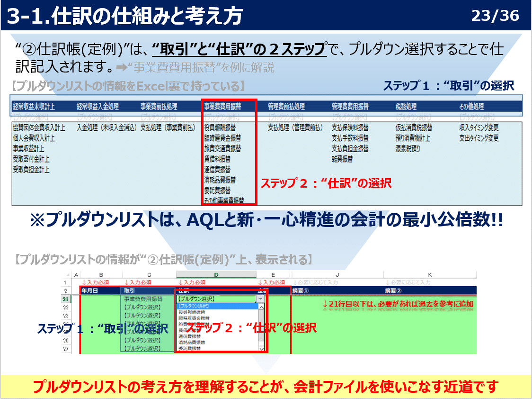Click 役員報酬振替 in the upper list table
This screenshot has width=532, height=399.
220,127
